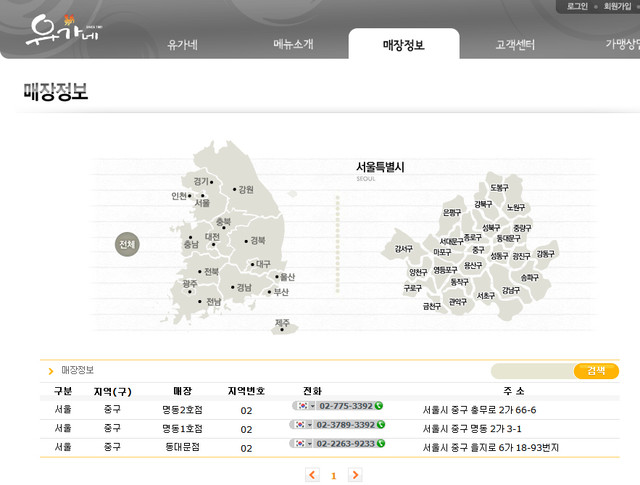Click the round 전체 button
This screenshot has width=640, height=485.
127,245
